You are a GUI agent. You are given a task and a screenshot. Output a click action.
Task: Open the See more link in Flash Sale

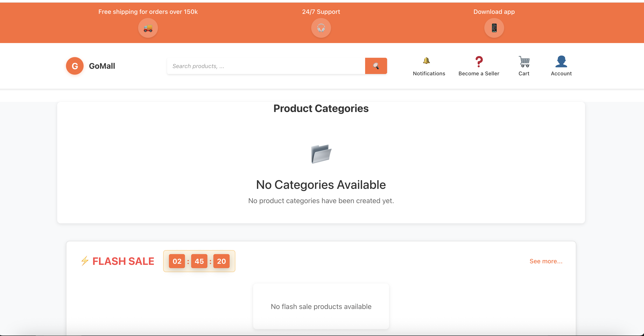point(546,261)
